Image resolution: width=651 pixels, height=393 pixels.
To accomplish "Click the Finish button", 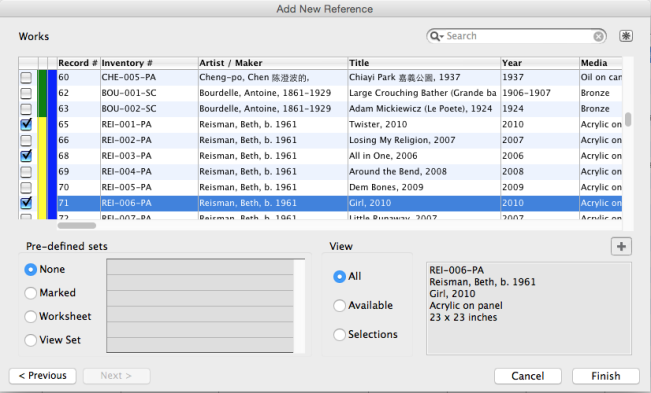I will [606, 376].
